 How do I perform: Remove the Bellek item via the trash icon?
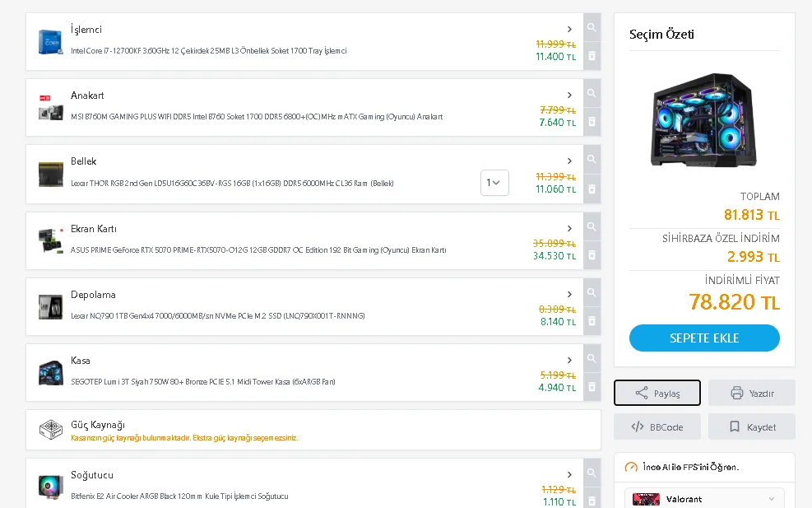[592, 189]
